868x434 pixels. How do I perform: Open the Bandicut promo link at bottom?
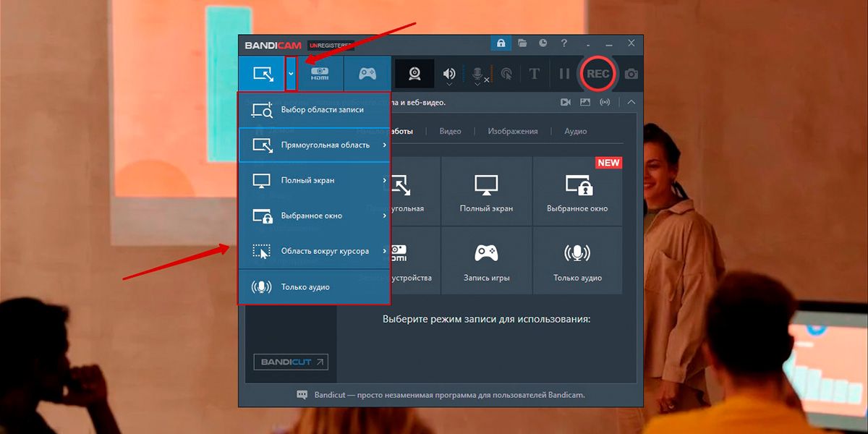449,395
